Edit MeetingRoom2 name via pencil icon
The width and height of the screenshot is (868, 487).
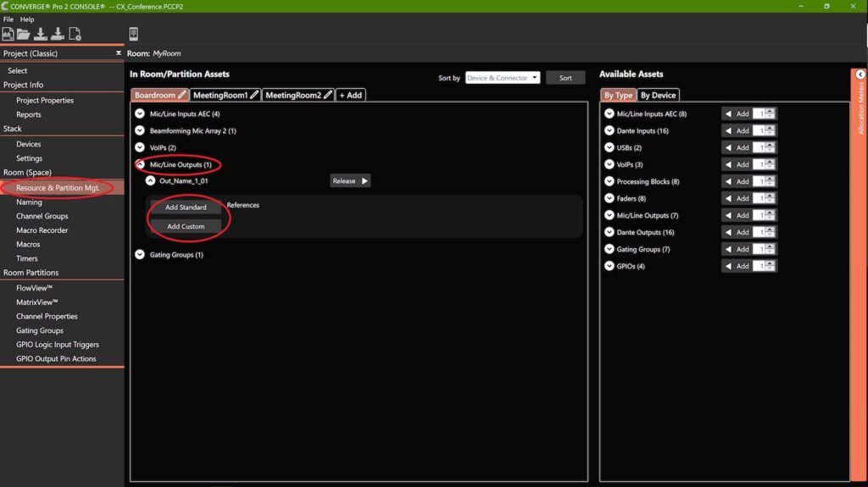328,95
